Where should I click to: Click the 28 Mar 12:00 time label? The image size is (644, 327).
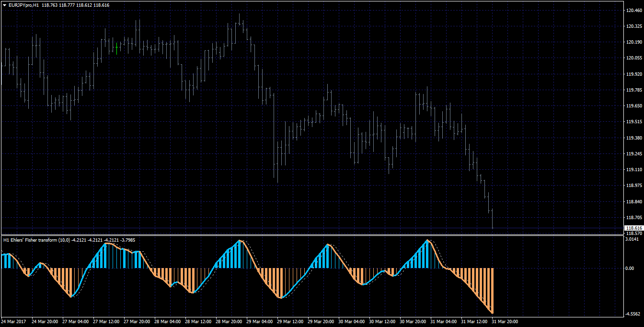[x=199, y=322]
